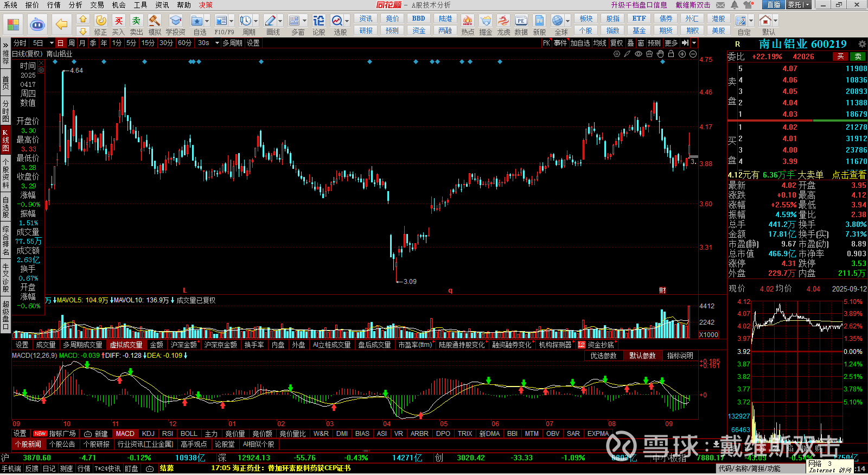
Task: Open the 掘金 icon in toolbar
Action: click(x=486, y=24)
